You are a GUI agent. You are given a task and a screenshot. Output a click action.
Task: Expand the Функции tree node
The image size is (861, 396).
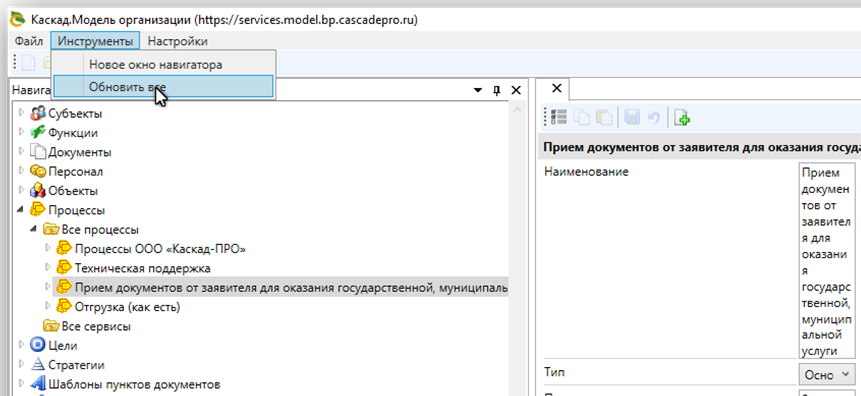pyautogui.click(x=21, y=132)
